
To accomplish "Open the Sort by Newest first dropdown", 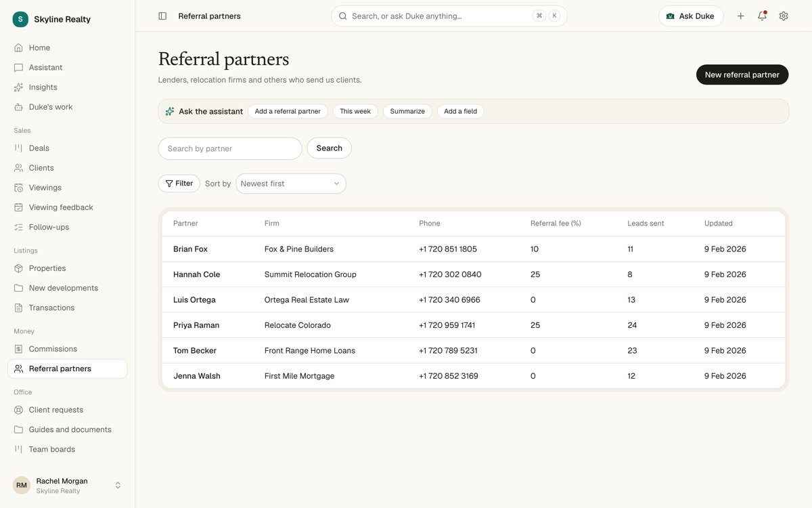I will click(x=290, y=184).
